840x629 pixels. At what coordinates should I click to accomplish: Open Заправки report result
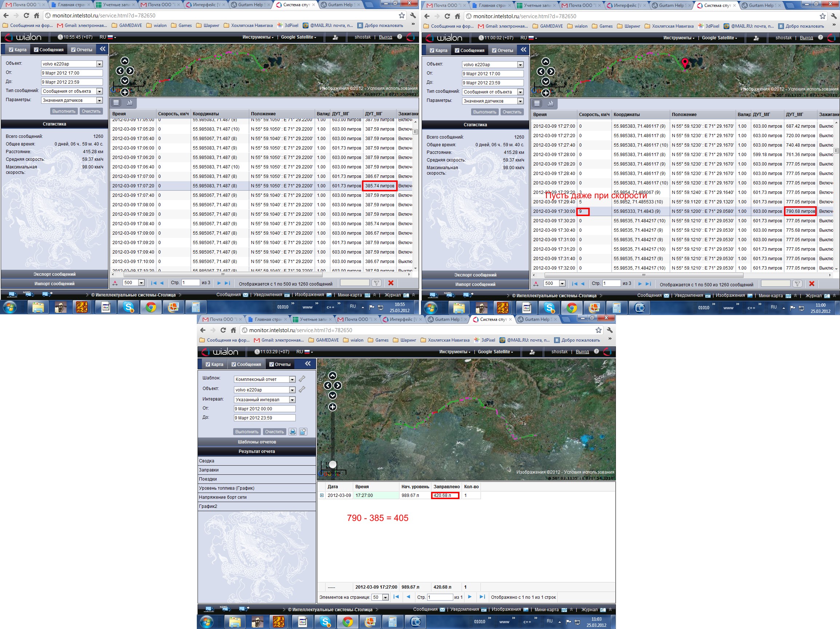pyautogui.click(x=257, y=470)
